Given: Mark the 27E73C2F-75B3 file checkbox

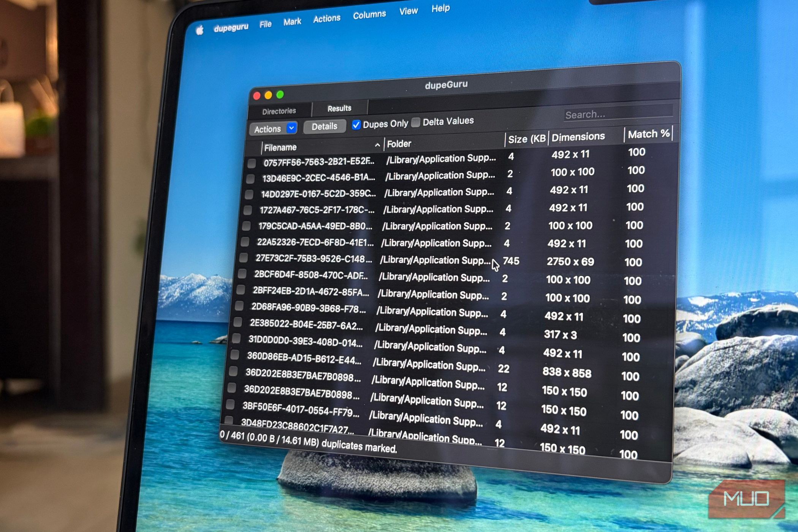Looking at the screenshot, I should [244, 258].
